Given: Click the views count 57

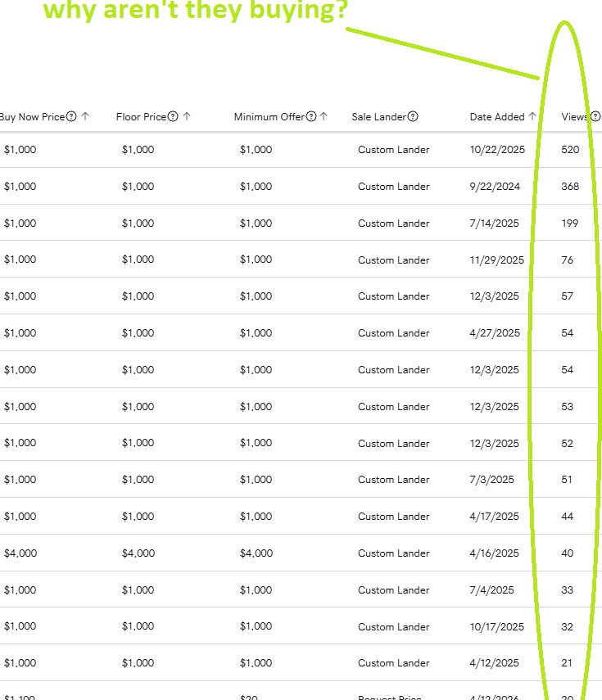Looking at the screenshot, I should point(567,296).
